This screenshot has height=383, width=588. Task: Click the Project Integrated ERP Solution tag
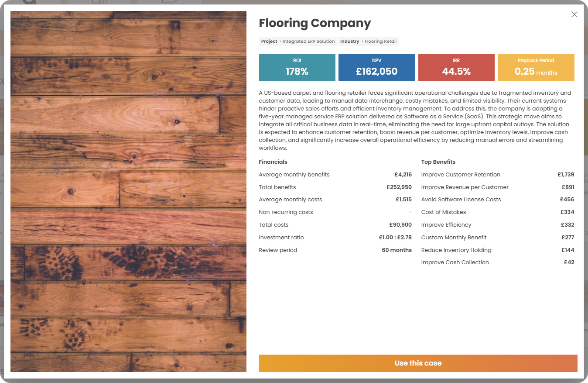[298, 41]
